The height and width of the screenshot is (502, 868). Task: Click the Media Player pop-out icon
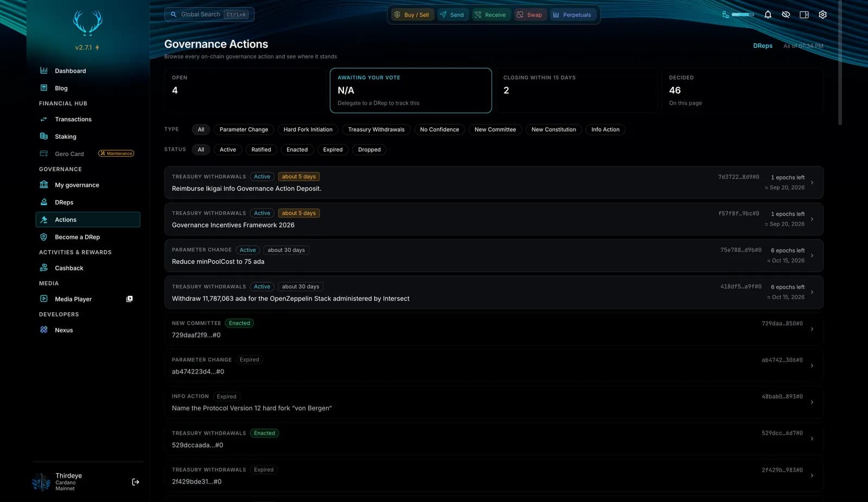[129, 299]
